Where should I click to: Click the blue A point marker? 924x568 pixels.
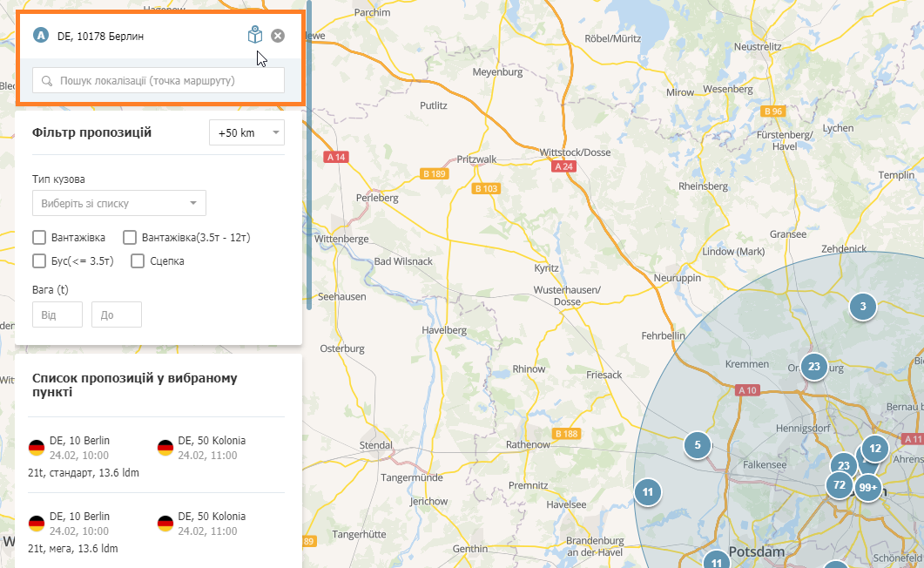pos(41,36)
